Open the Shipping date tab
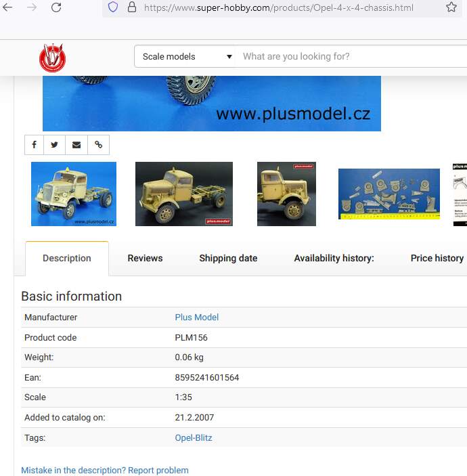This screenshot has width=467, height=476. coord(228,259)
